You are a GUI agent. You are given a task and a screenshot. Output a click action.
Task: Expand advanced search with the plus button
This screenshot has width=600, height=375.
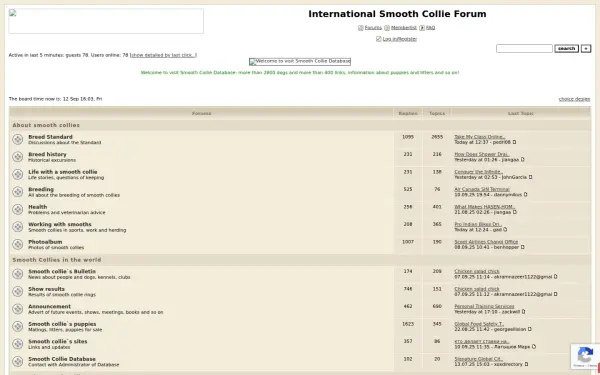click(x=586, y=49)
